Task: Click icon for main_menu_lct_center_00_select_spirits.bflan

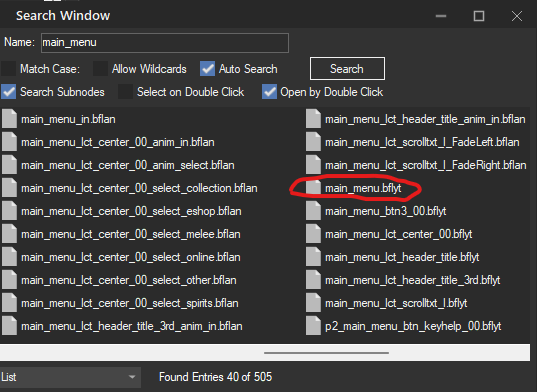Action: 9,303
